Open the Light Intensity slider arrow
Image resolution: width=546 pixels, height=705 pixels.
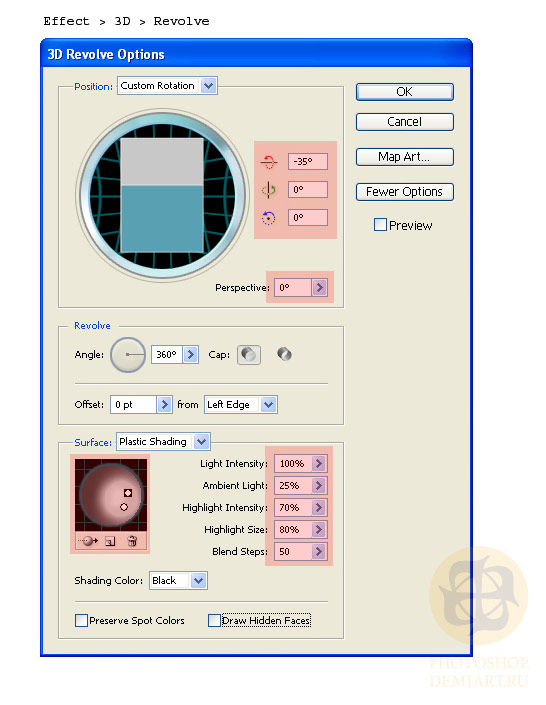(x=319, y=463)
